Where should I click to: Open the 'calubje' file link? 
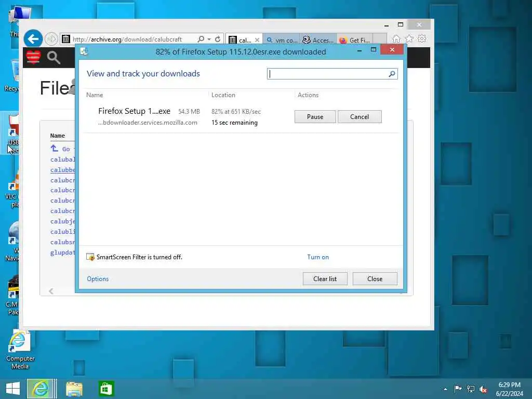pos(63,221)
